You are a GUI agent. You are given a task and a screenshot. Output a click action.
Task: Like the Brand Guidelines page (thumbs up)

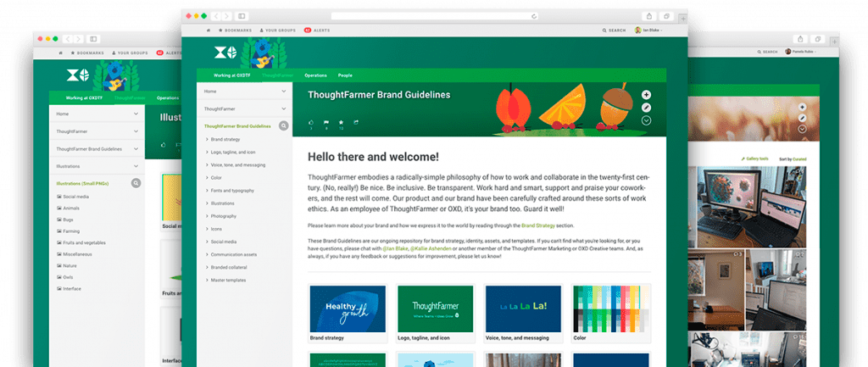(311, 124)
